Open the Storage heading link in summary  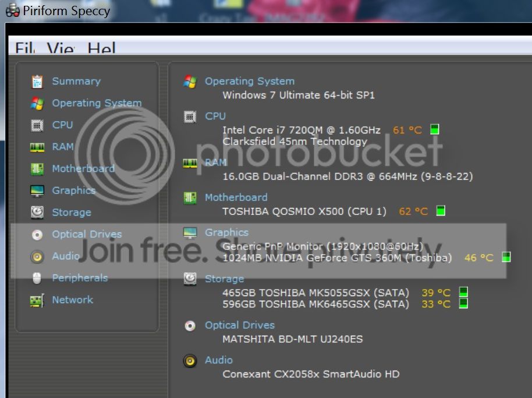click(x=225, y=279)
